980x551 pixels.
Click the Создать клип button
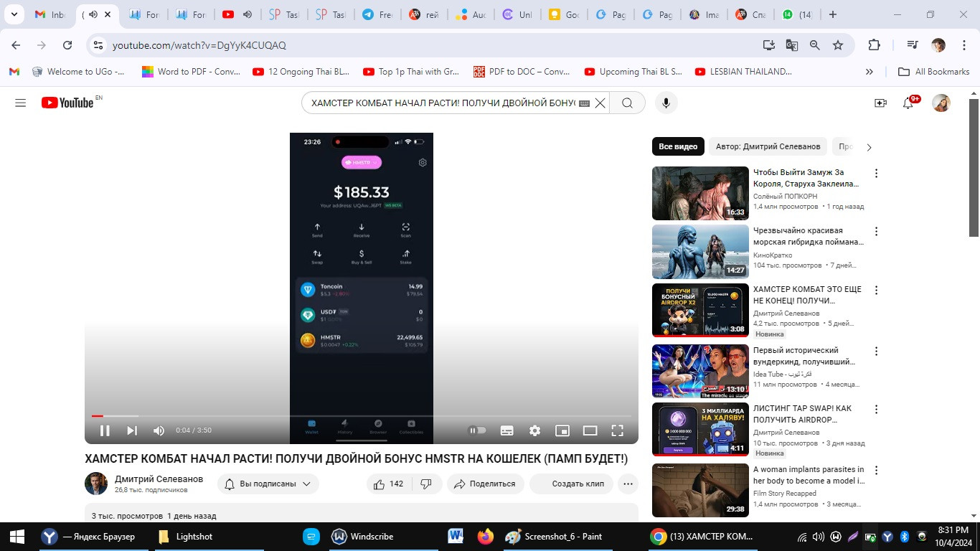click(571, 484)
